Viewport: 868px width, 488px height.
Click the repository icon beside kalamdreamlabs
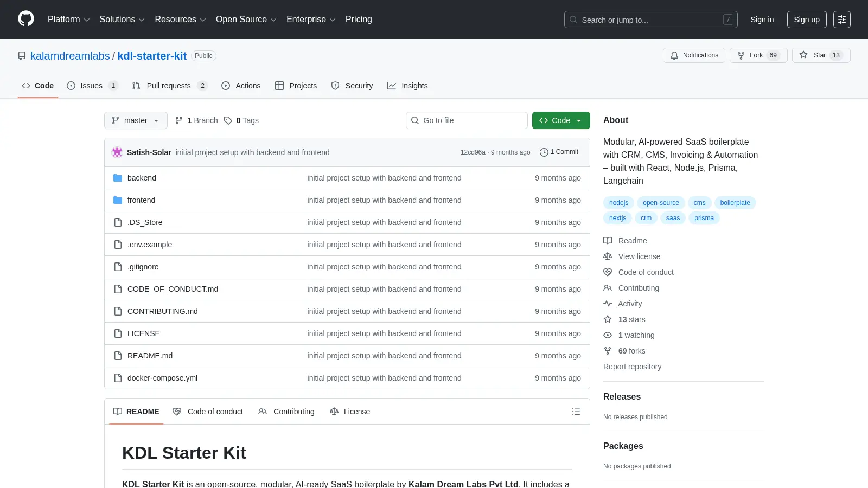coord(22,56)
